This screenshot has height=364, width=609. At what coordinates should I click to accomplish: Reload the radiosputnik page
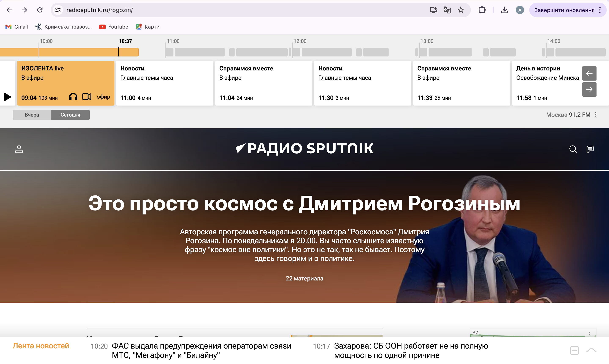coord(40,10)
